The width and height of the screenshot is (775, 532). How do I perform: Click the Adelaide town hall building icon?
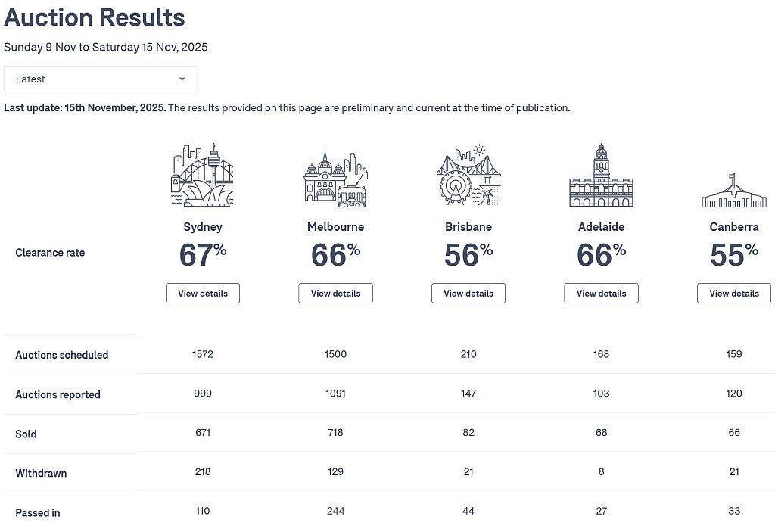601,175
